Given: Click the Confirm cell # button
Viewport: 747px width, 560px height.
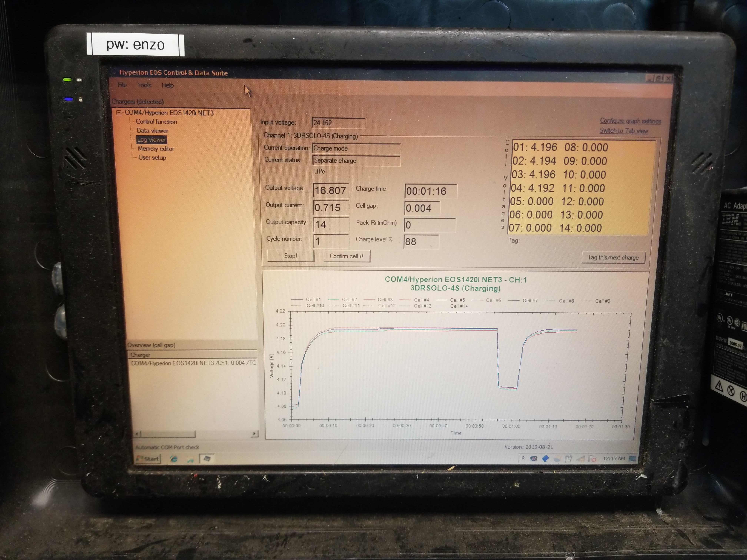Looking at the screenshot, I should tap(346, 256).
